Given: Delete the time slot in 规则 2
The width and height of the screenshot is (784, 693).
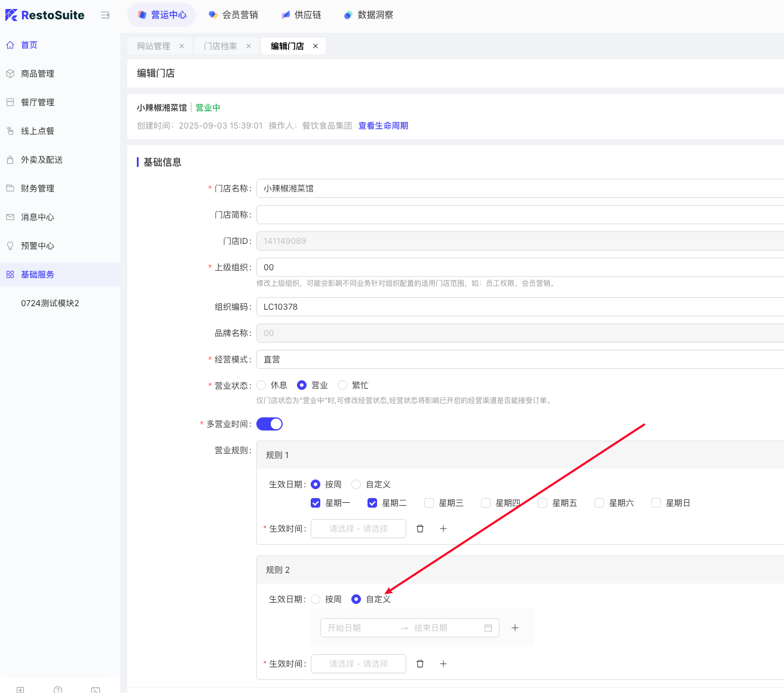Looking at the screenshot, I should pos(420,664).
